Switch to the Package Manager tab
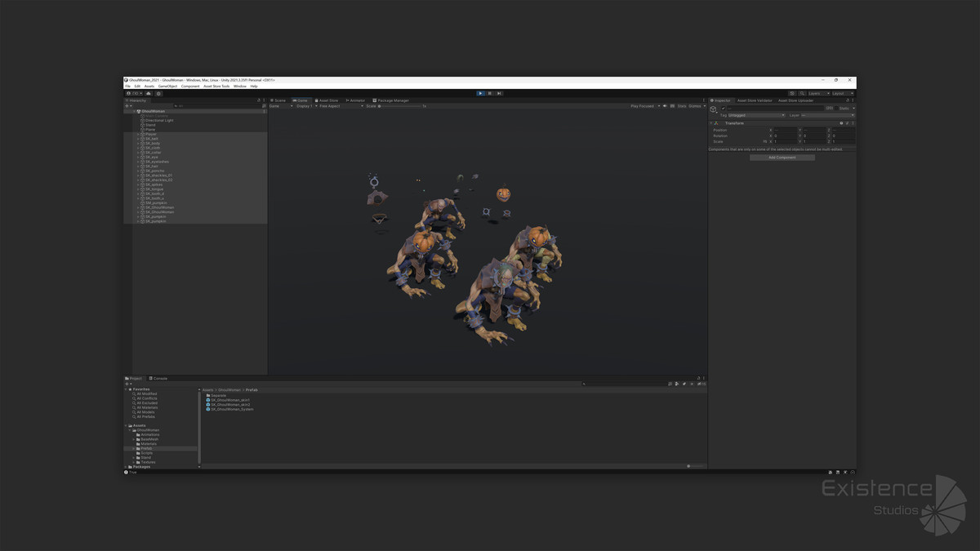 click(392, 100)
